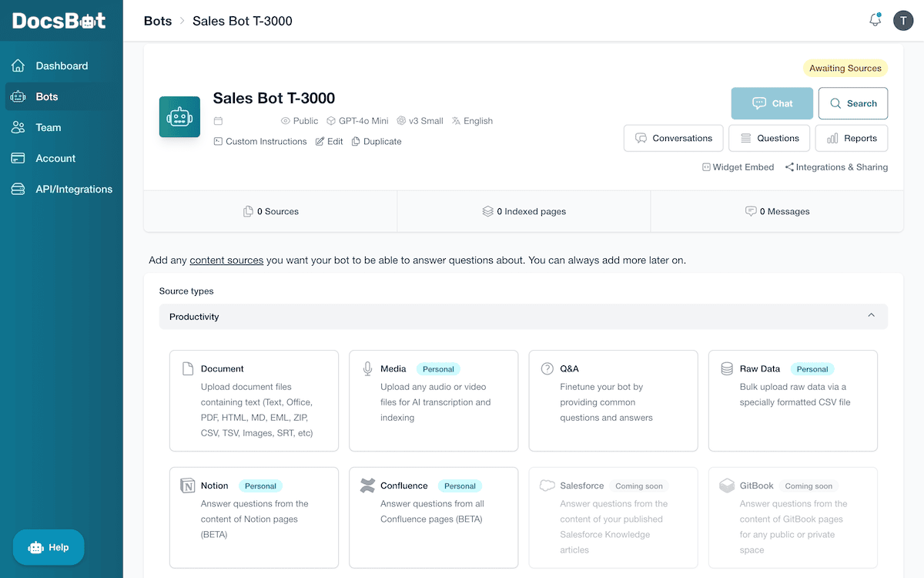This screenshot has width=924, height=578.
Task: Click the Coming soon badge on GitBook
Action: (808, 486)
